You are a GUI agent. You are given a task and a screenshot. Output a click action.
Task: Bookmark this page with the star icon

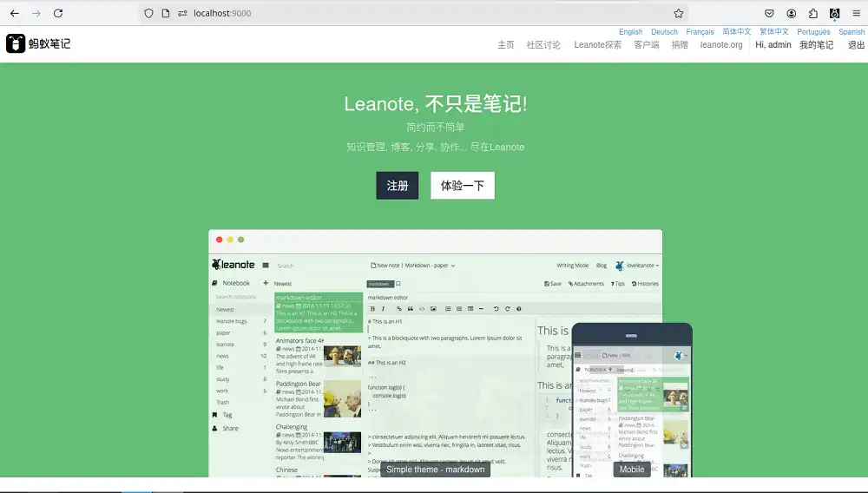679,14
